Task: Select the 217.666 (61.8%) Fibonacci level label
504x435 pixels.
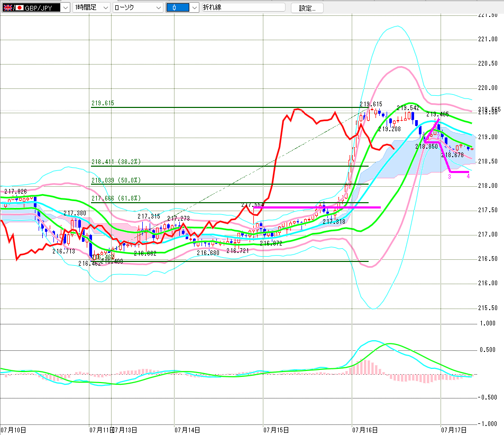Action: point(116,198)
